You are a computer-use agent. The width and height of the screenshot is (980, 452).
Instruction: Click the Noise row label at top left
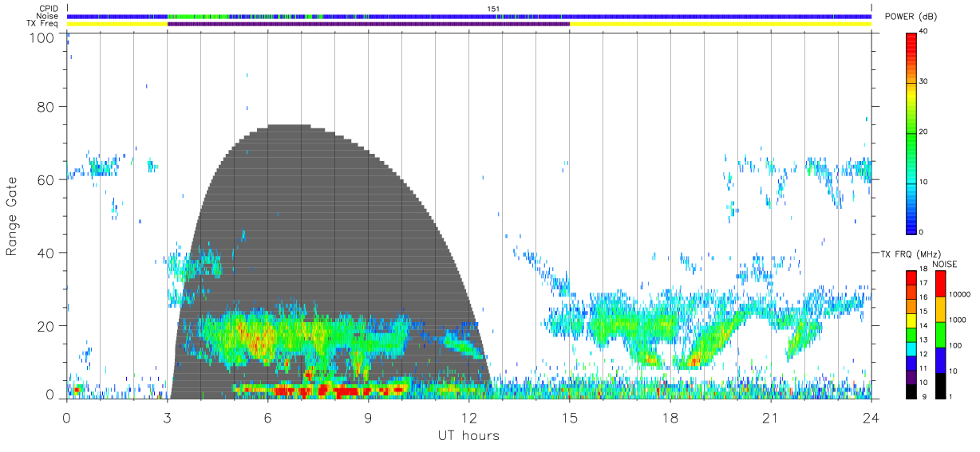(x=49, y=16)
